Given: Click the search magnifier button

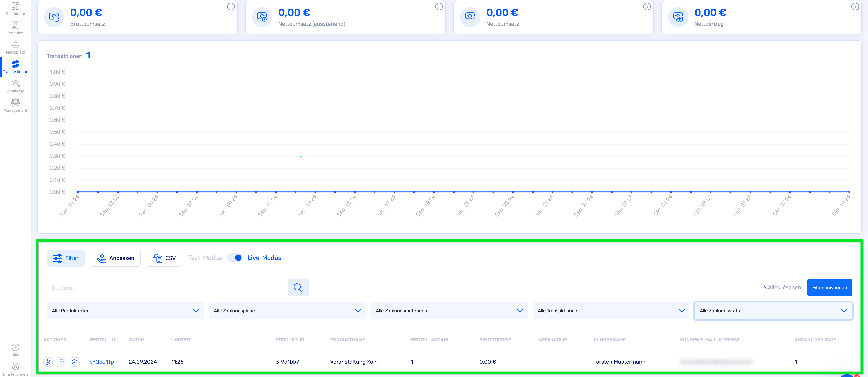Looking at the screenshot, I should click(x=298, y=287).
